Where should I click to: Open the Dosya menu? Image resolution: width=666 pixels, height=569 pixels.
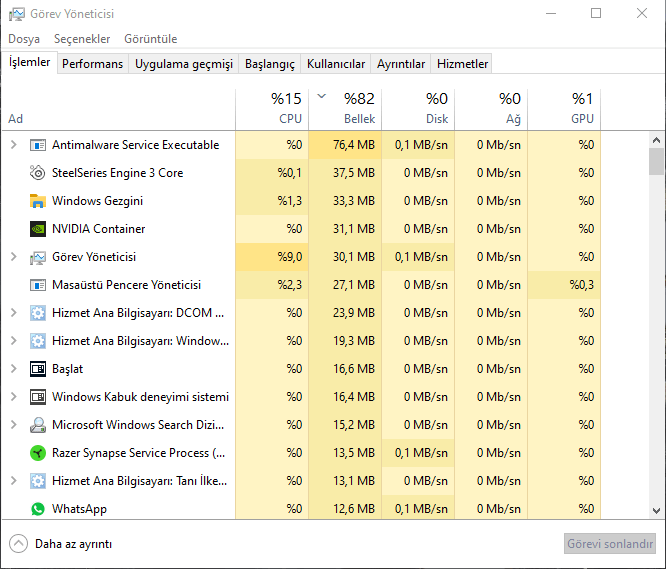[24, 39]
